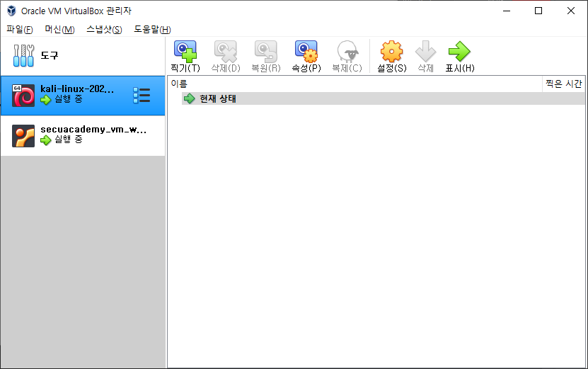Image resolution: width=588 pixels, height=369 pixels.
Task: Close the VirtualBox manager window
Action: [x=571, y=11]
